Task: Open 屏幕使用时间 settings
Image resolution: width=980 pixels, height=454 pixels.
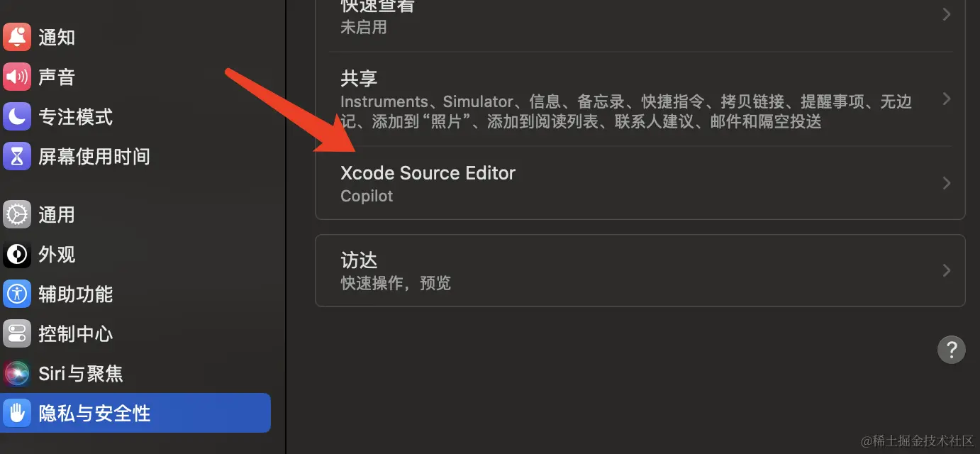Action: 135,156
